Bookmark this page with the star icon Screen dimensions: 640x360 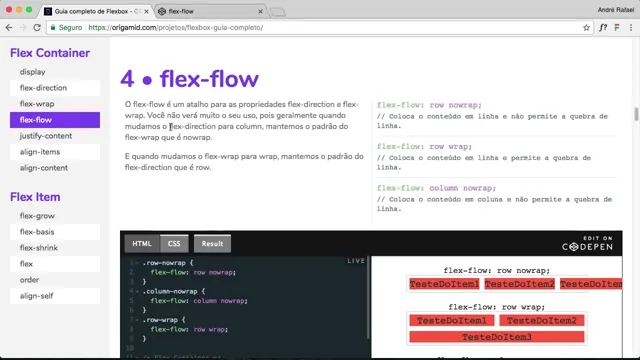coord(586,28)
